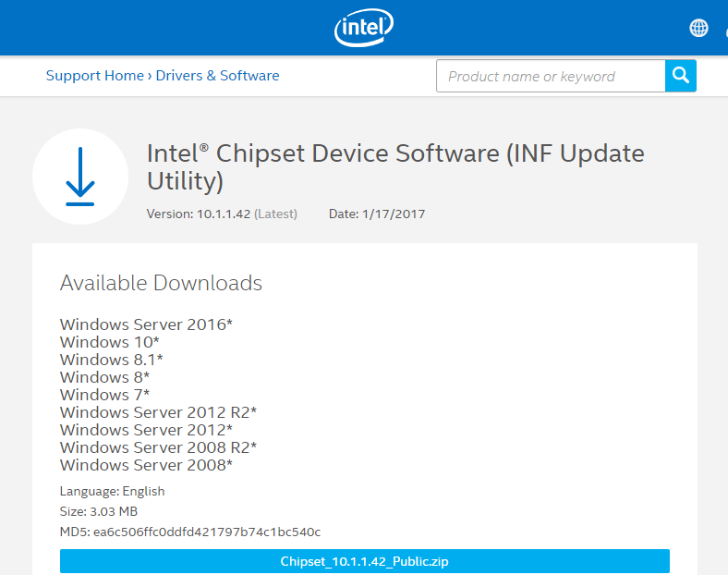Focus the Product name or keyword field
The height and width of the screenshot is (575, 728).
[551, 76]
